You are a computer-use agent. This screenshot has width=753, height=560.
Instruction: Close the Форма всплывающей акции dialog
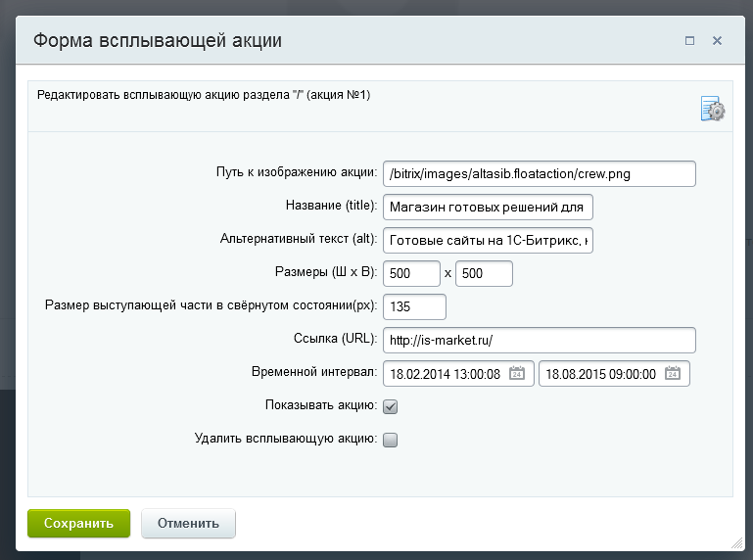pos(717,41)
